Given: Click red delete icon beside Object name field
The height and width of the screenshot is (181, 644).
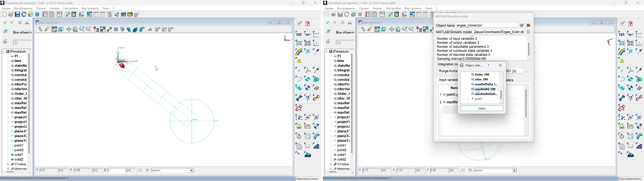Looking at the screenshot, I should click(x=529, y=25).
